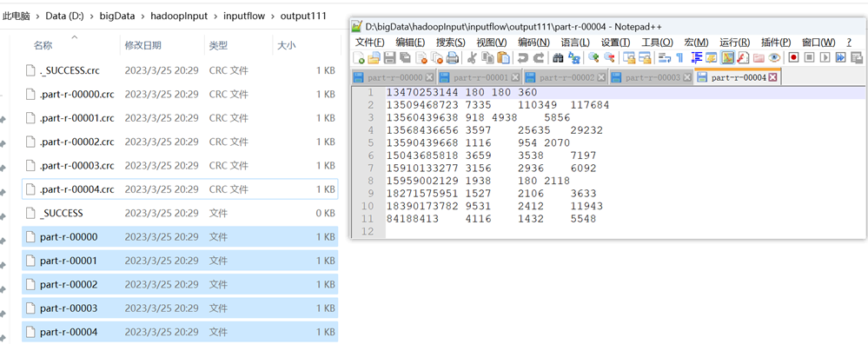Sort Explorer files by 类型 column
868x344 pixels.
218,45
